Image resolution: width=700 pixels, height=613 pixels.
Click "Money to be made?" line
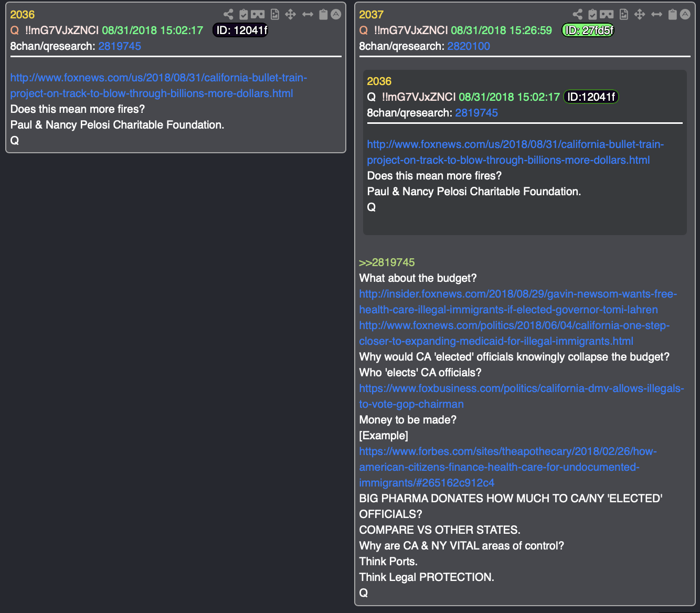(408, 420)
